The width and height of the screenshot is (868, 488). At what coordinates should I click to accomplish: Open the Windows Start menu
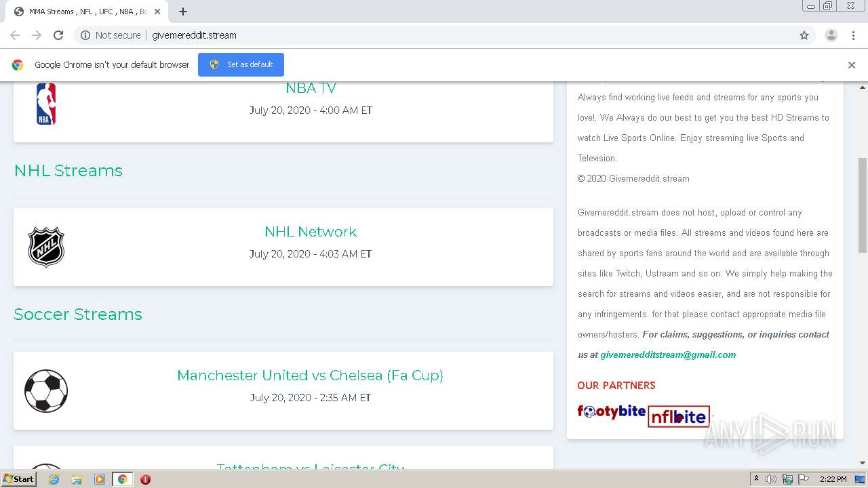[x=19, y=479]
